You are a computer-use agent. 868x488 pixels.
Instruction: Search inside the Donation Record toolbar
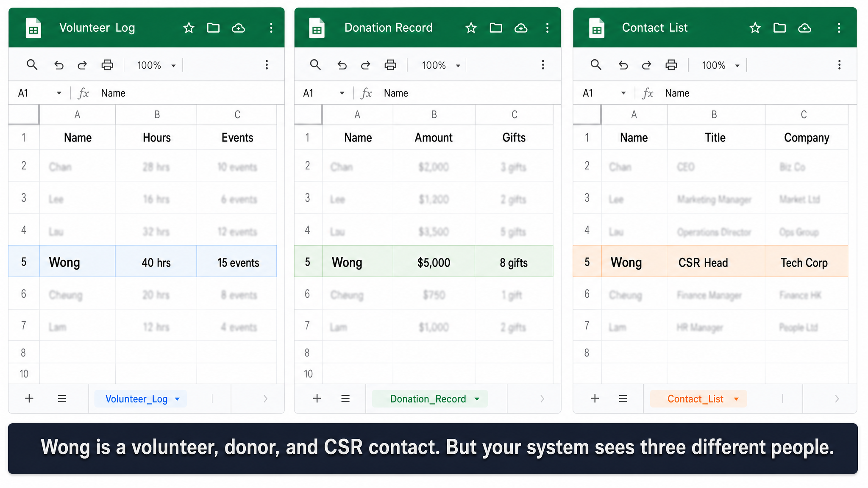click(x=315, y=65)
